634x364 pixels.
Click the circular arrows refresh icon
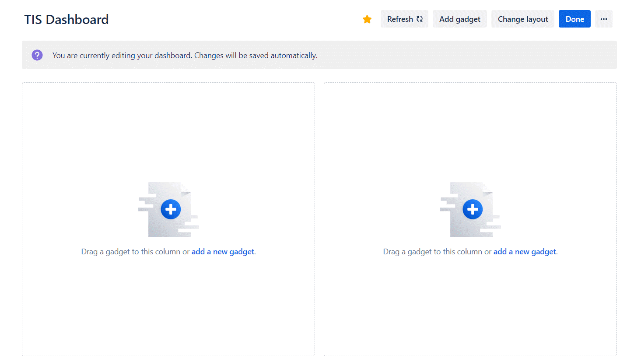click(420, 19)
